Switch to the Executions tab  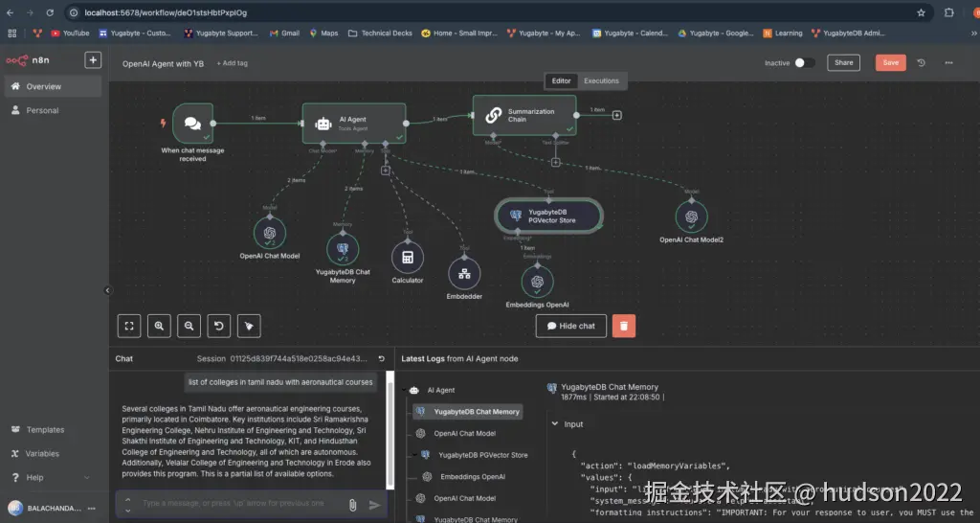[601, 80]
